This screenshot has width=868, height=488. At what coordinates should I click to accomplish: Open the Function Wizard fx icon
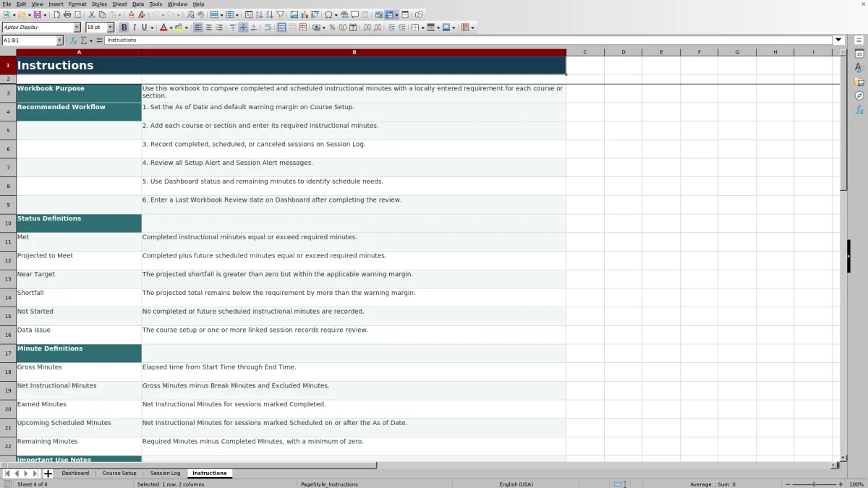tap(73, 40)
